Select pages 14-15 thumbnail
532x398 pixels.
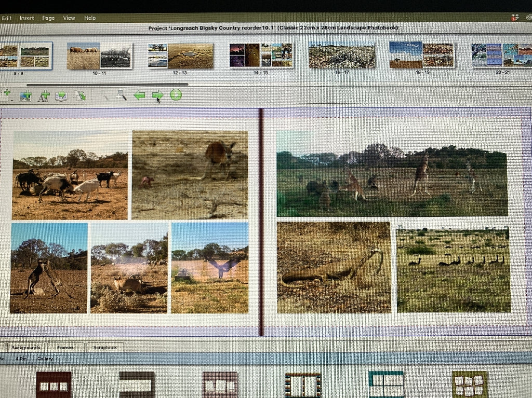pos(261,55)
